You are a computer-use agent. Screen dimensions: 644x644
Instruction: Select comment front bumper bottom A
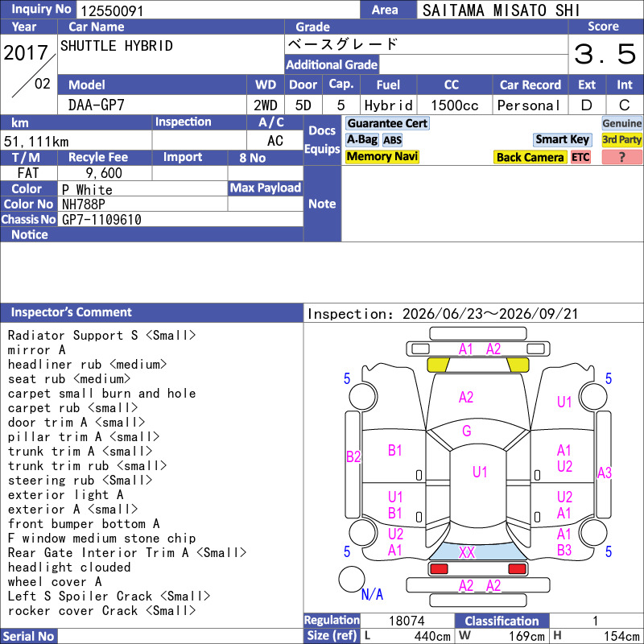point(84,524)
